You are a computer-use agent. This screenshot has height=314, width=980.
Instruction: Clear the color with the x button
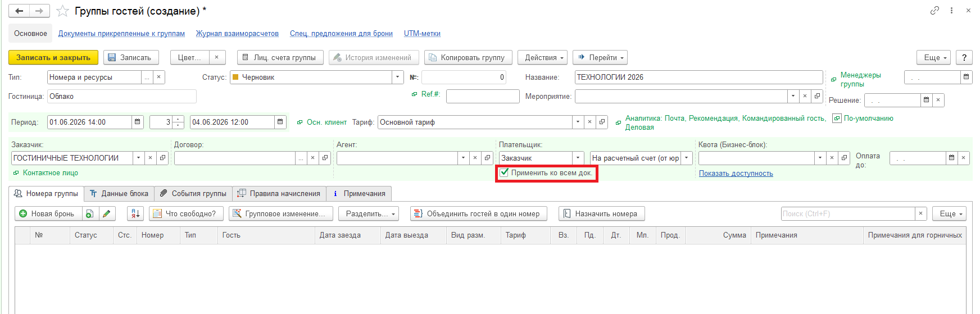[217, 57]
